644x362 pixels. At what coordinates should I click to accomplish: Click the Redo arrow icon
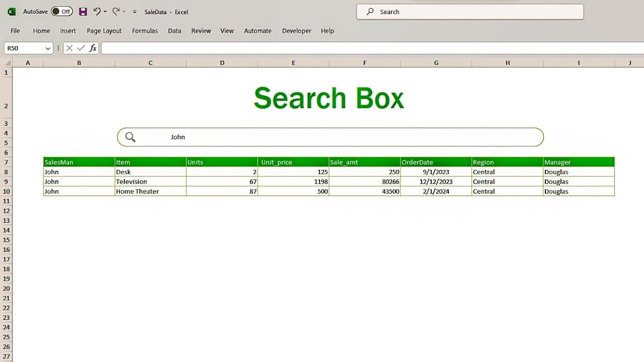116,11
